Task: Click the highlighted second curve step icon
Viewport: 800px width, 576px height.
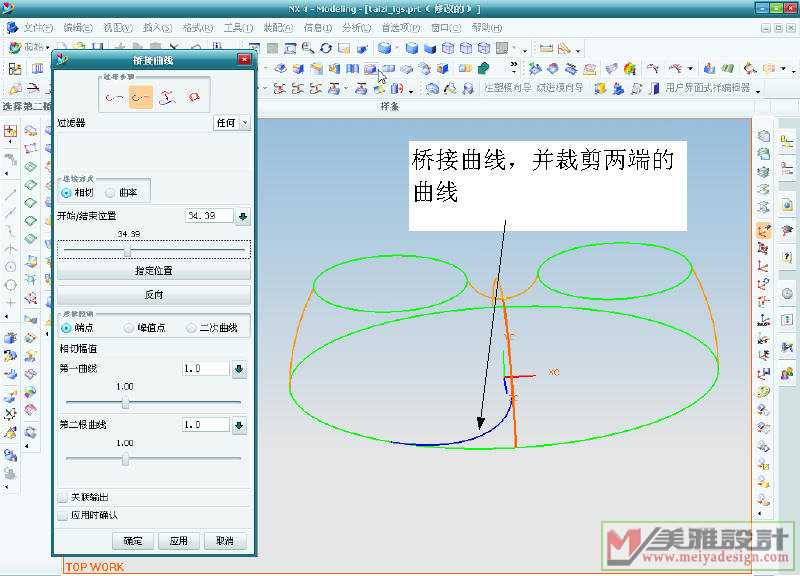Action: pyautogui.click(x=141, y=97)
